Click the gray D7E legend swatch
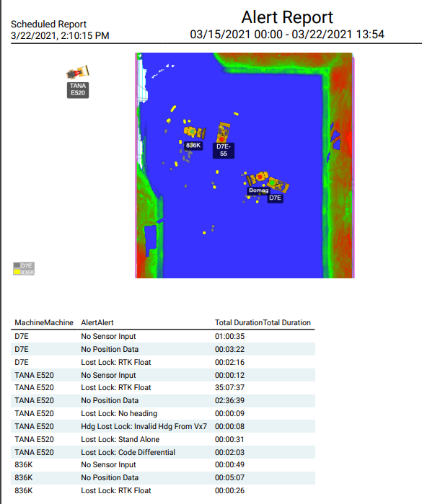This screenshot has height=504, width=422. [17, 265]
